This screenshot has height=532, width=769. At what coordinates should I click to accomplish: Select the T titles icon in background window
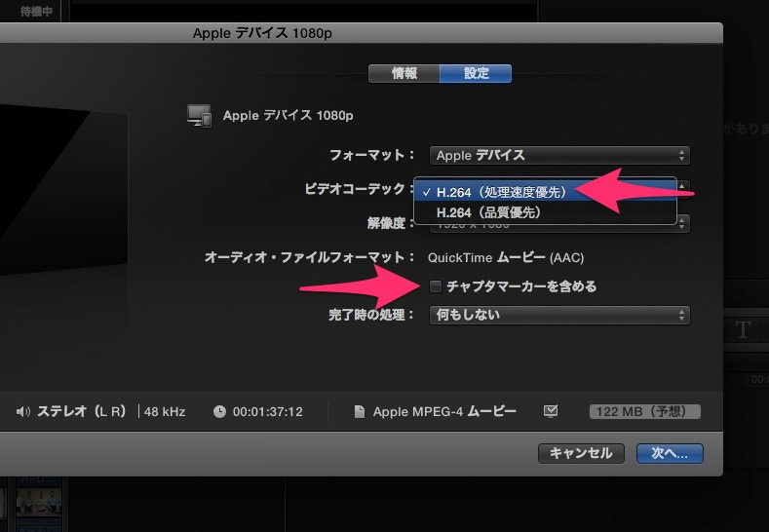743,330
